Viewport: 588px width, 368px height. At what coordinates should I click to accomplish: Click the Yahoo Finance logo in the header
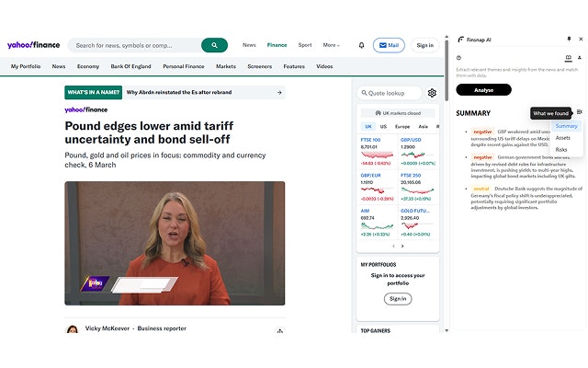tap(33, 45)
